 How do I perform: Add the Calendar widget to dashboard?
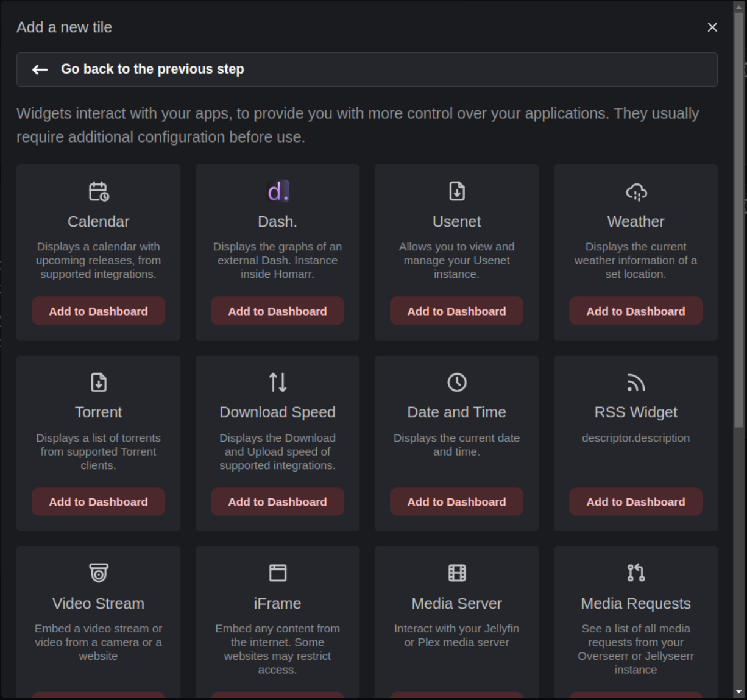coord(98,311)
